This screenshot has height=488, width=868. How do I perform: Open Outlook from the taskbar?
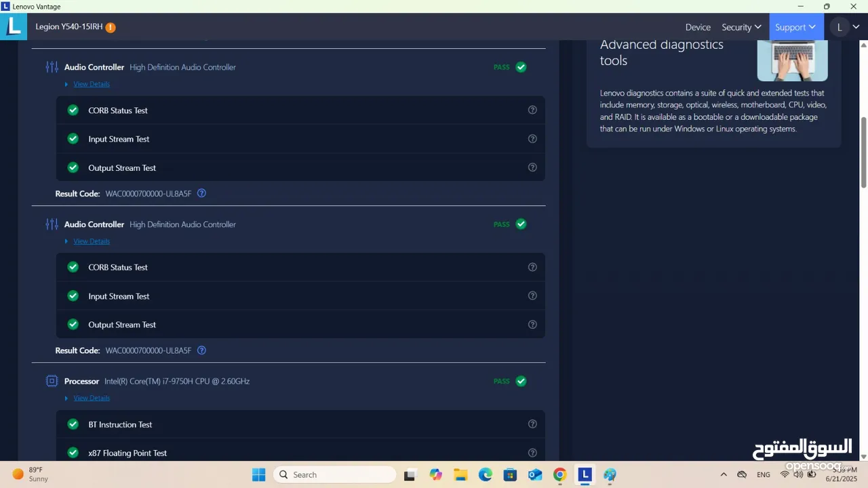point(535,475)
